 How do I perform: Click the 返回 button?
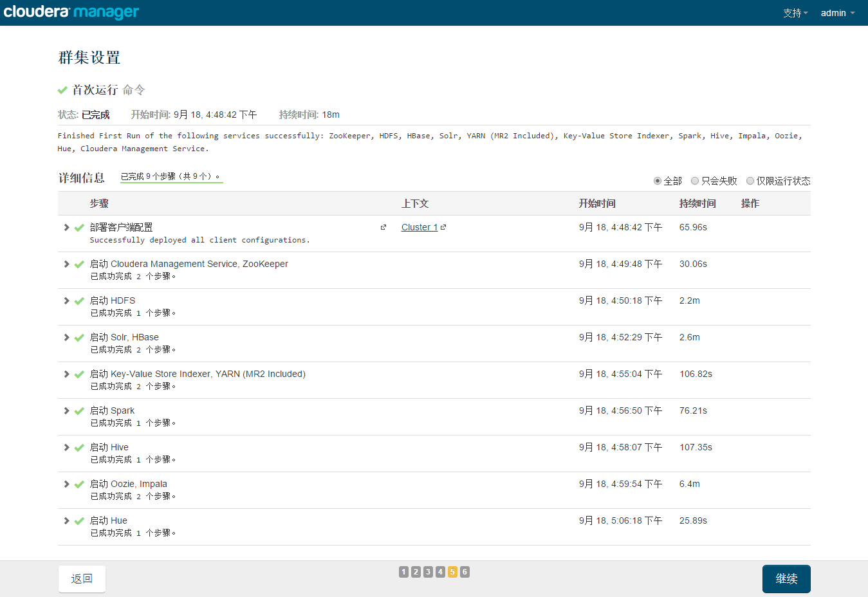(82, 579)
